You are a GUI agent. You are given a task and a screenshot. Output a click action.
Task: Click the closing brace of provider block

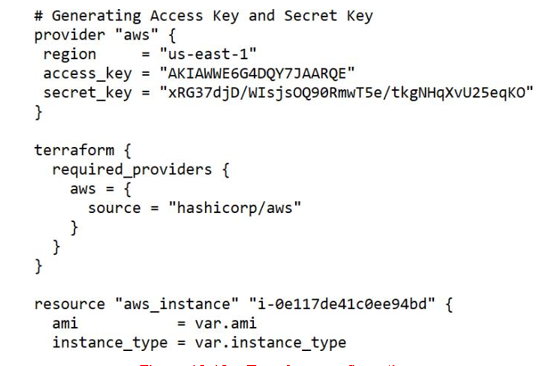[39, 112]
